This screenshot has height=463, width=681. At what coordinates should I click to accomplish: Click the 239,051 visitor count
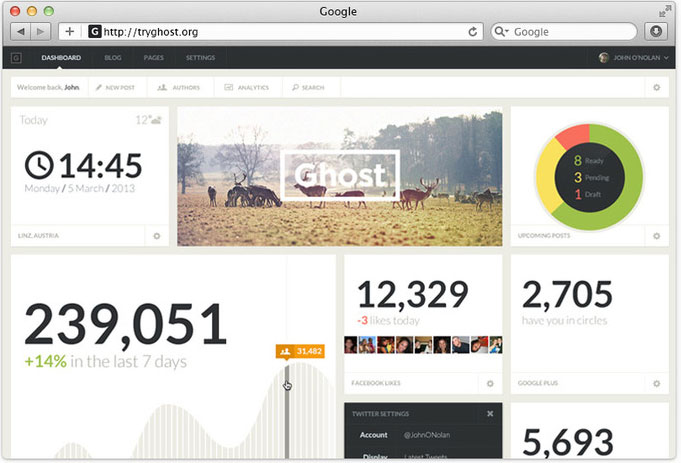coord(126,324)
